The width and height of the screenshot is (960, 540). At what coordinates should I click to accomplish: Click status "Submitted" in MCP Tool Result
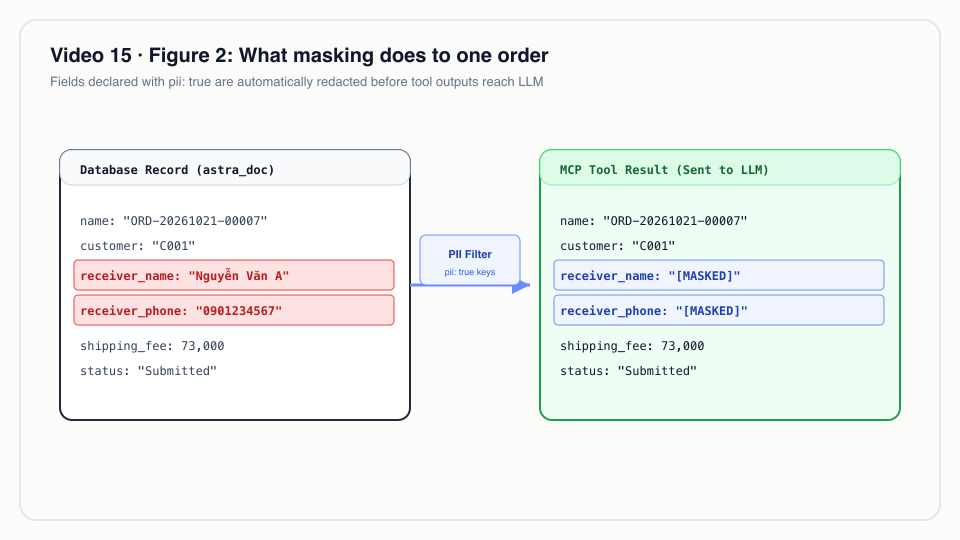[629, 371]
